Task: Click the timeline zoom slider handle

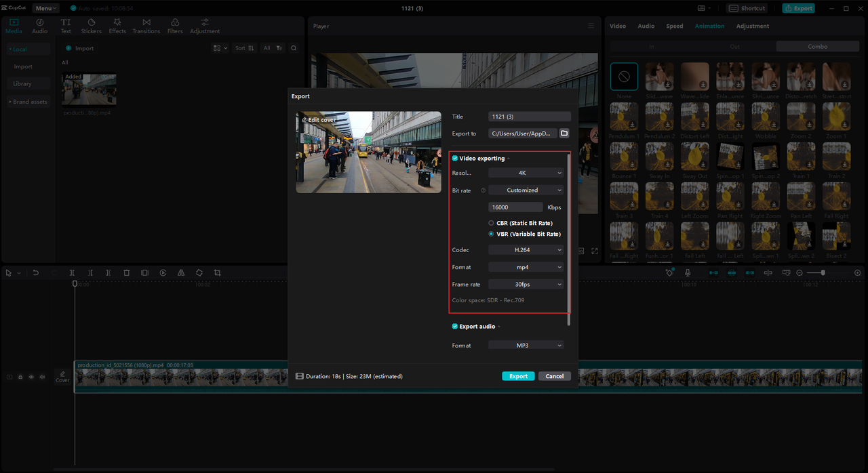Action: click(x=823, y=272)
